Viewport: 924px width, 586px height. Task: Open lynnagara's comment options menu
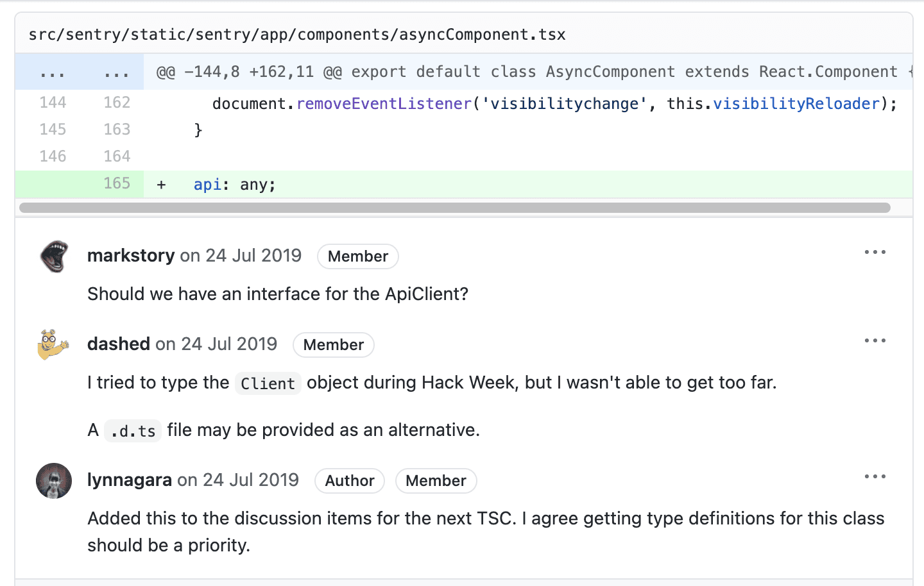tap(875, 476)
